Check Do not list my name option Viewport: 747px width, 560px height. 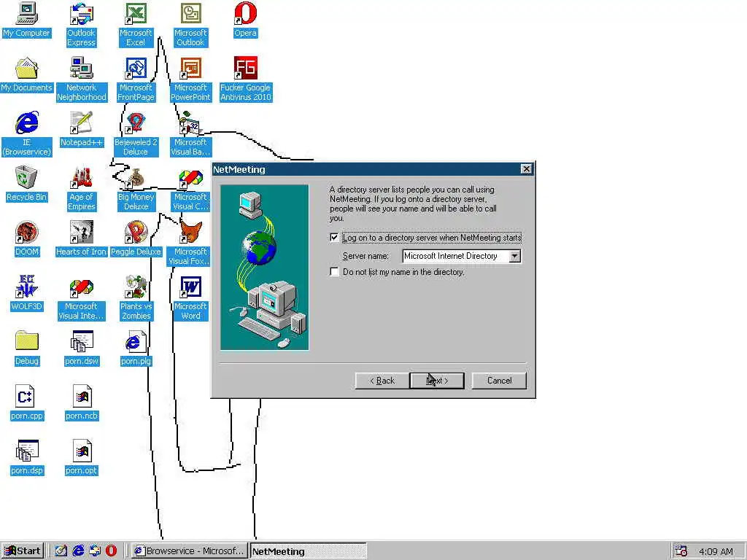pyautogui.click(x=334, y=272)
